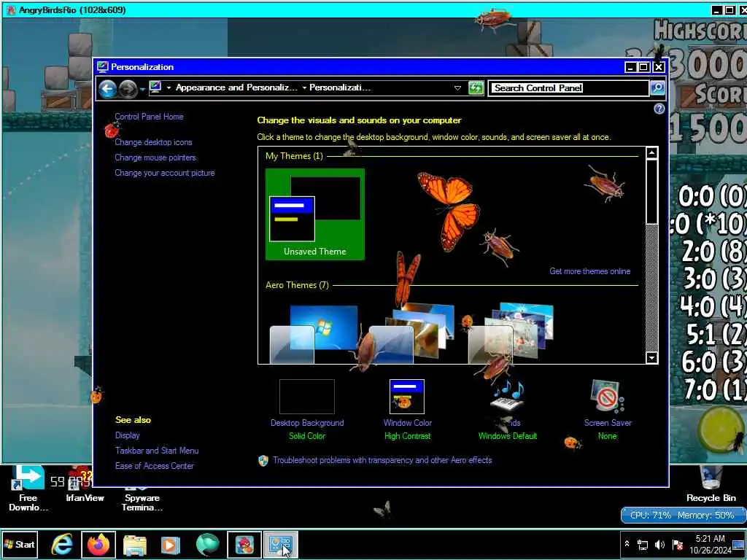
Task: Open Troubleshoot transparency and Aero effects link
Action: point(382,460)
